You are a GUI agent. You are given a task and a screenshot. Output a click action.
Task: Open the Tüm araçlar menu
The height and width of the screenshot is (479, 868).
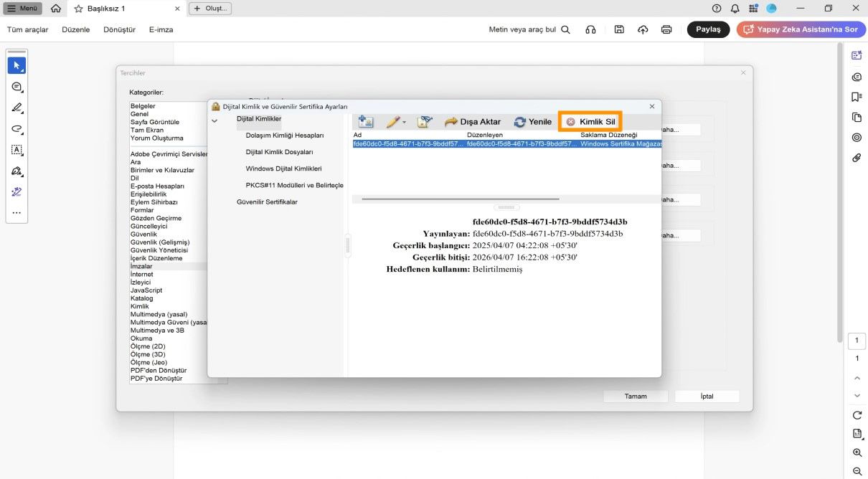point(28,29)
